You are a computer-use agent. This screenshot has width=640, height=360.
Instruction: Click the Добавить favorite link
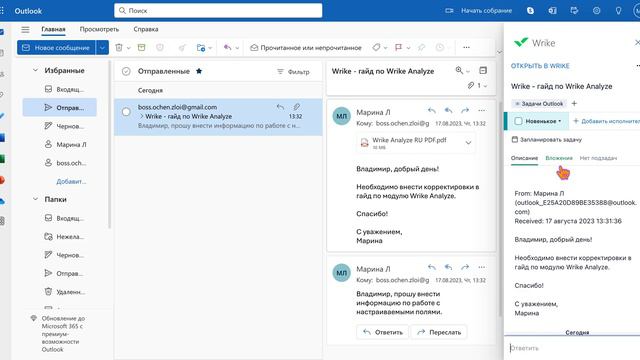[71, 181]
